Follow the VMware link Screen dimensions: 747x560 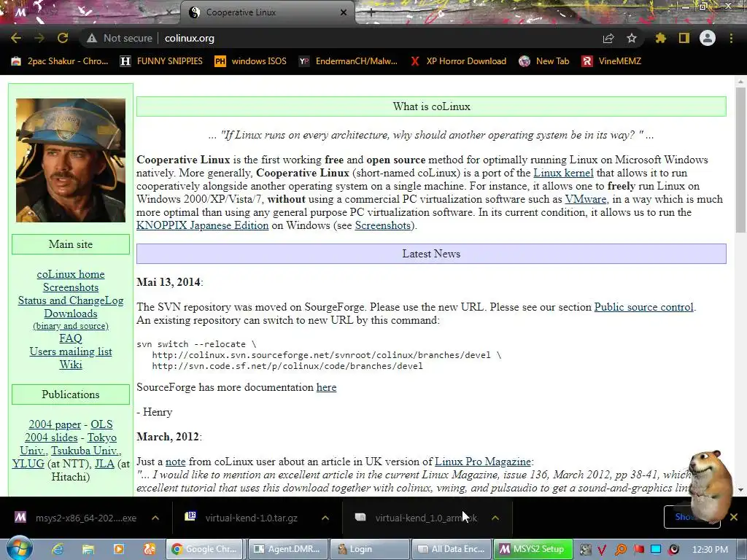coord(586,199)
